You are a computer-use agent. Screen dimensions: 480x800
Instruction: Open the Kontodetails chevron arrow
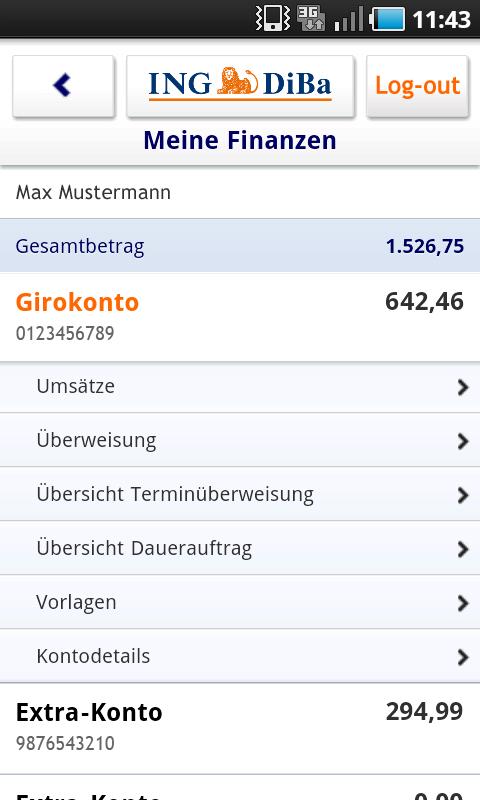coord(462,657)
